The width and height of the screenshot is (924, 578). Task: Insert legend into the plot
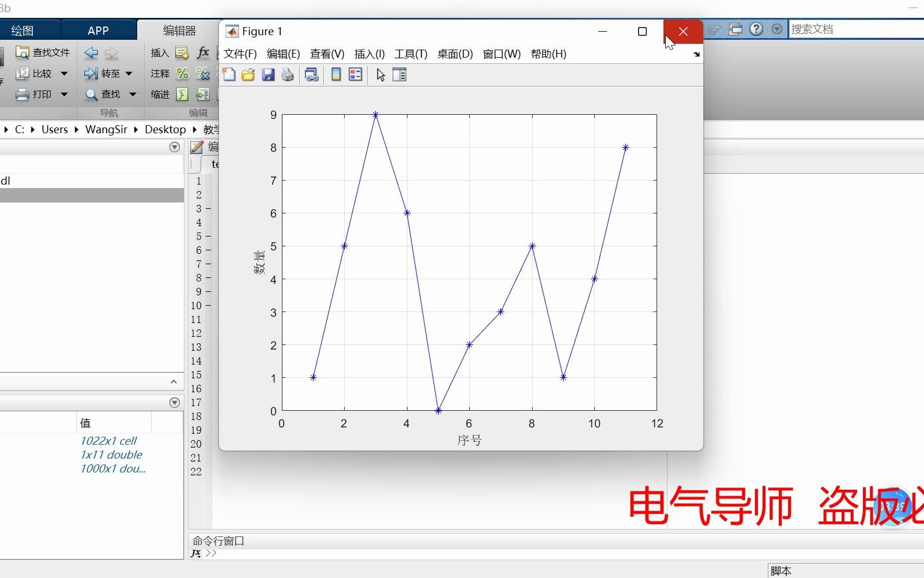tap(356, 74)
